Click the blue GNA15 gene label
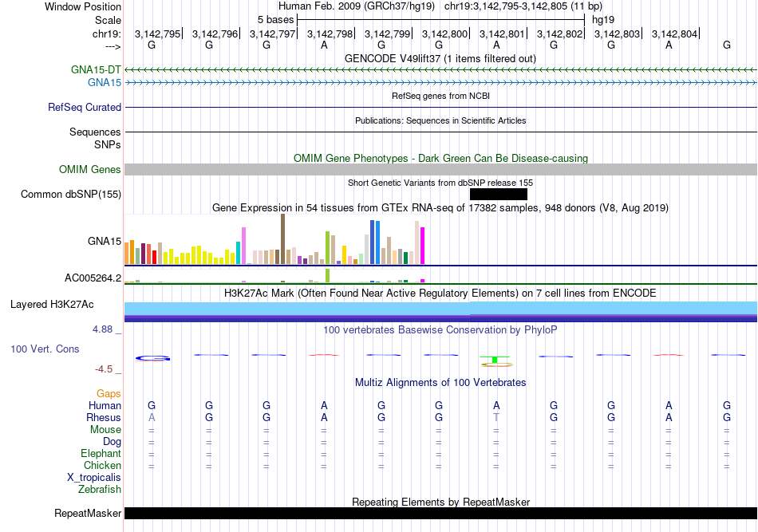The width and height of the screenshot is (758, 532). 105,83
